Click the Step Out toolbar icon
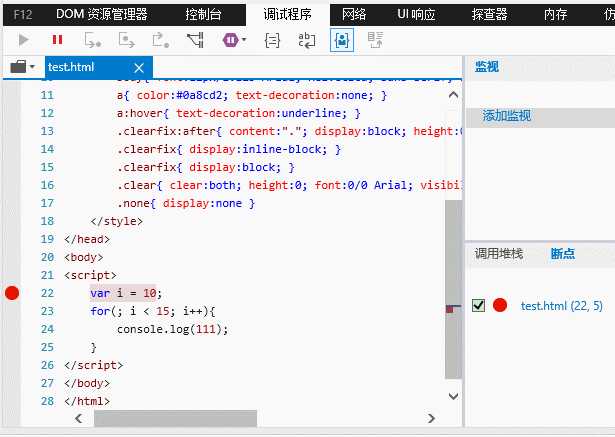This screenshot has width=615, height=437. tap(160, 40)
